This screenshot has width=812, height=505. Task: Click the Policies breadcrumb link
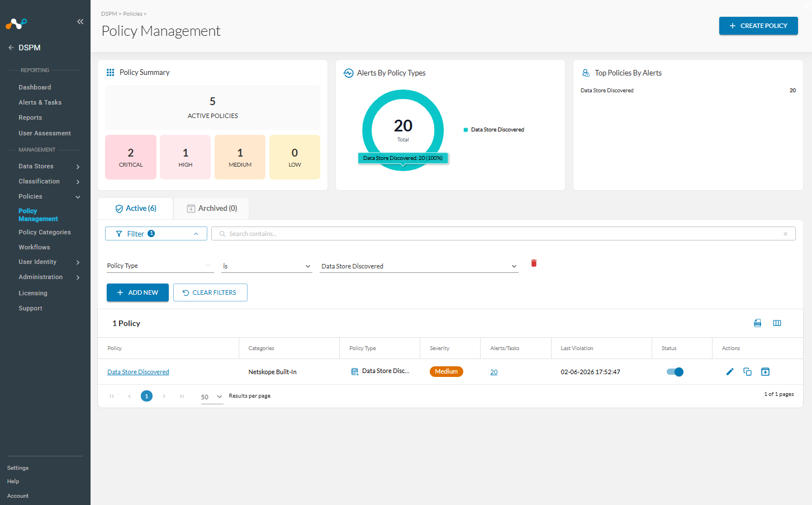point(132,13)
